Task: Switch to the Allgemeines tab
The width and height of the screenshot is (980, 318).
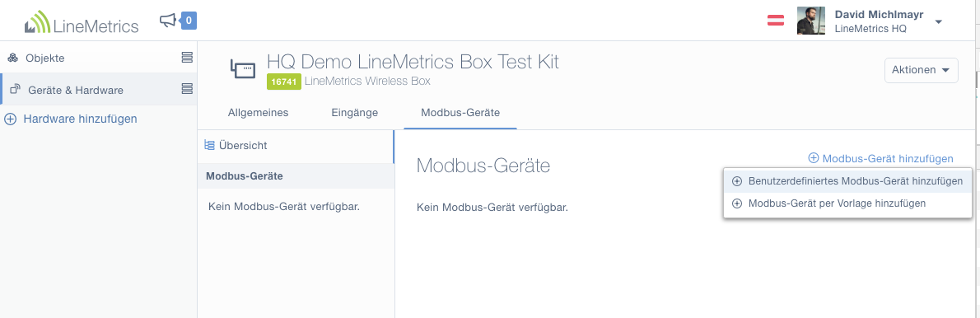Action: point(258,113)
